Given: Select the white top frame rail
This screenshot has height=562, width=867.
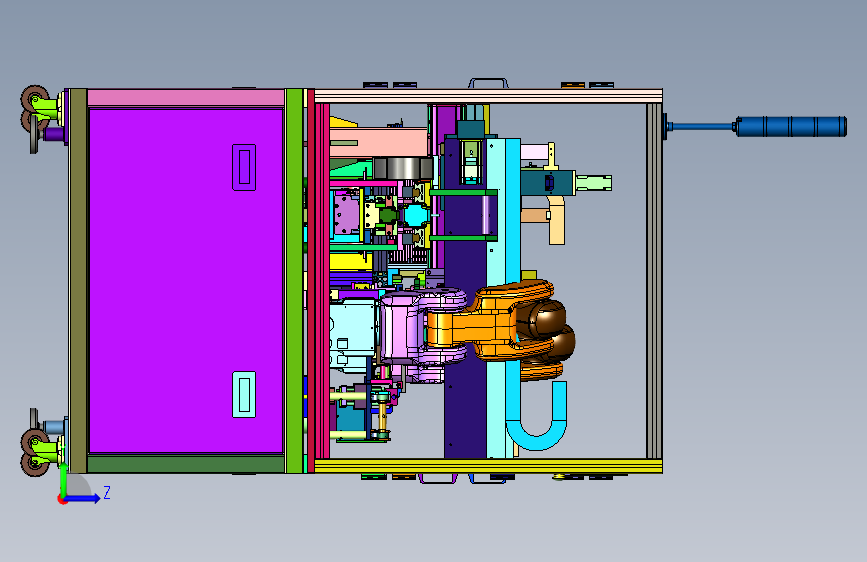Looking at the screenshot, I should click(x=488, y=96).
